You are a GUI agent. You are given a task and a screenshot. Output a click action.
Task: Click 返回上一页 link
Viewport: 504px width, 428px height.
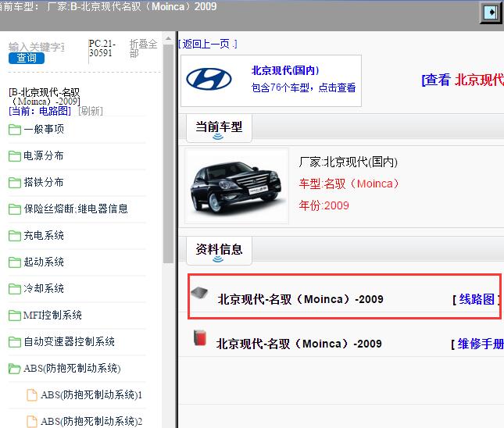(208, 44)
